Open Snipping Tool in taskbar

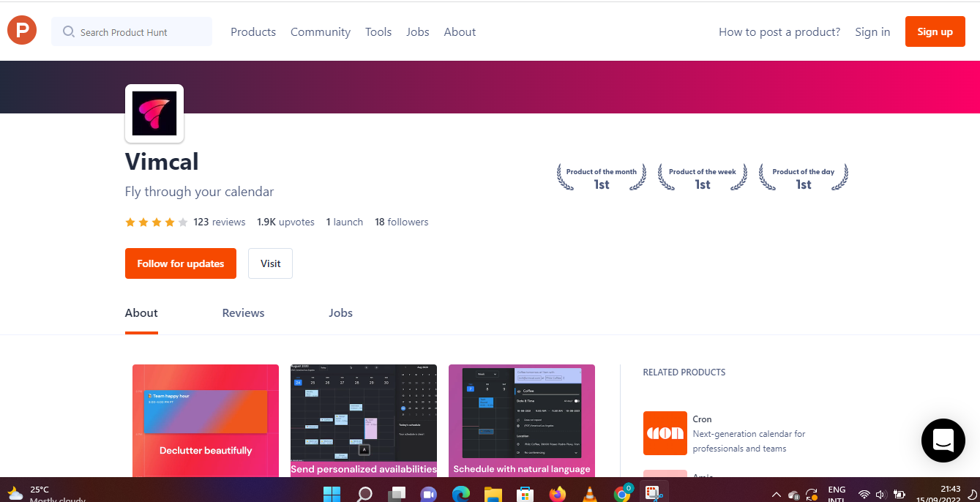(653, 493)
